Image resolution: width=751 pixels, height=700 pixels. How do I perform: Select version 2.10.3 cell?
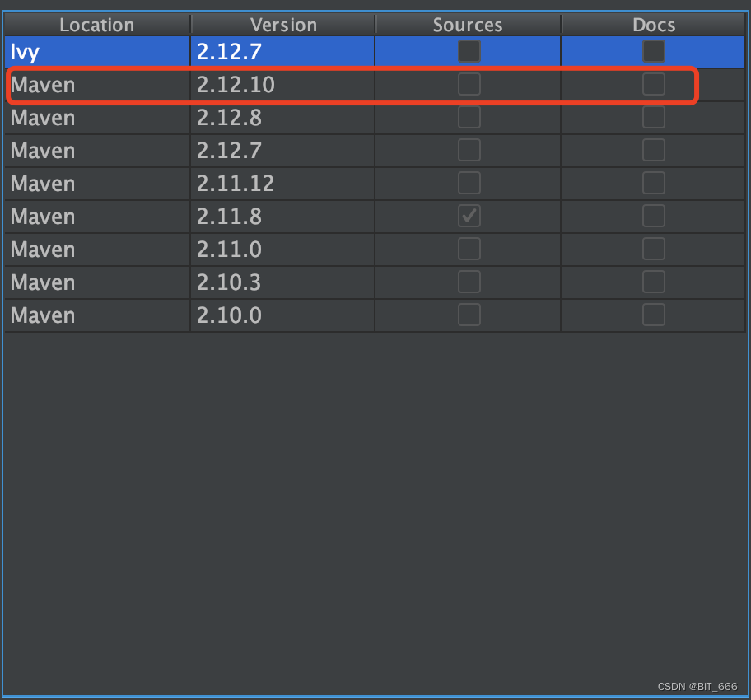pos(282,282)
